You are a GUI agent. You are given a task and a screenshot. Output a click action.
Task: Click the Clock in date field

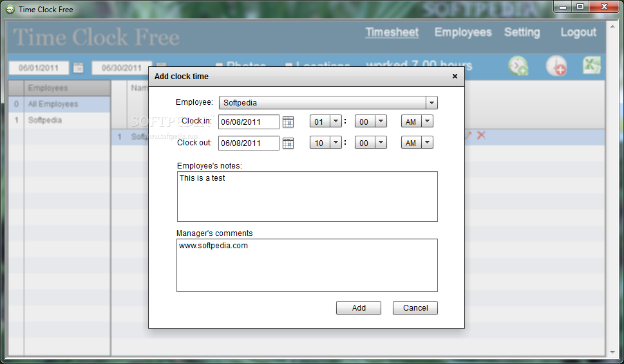(x=249, y=122)
